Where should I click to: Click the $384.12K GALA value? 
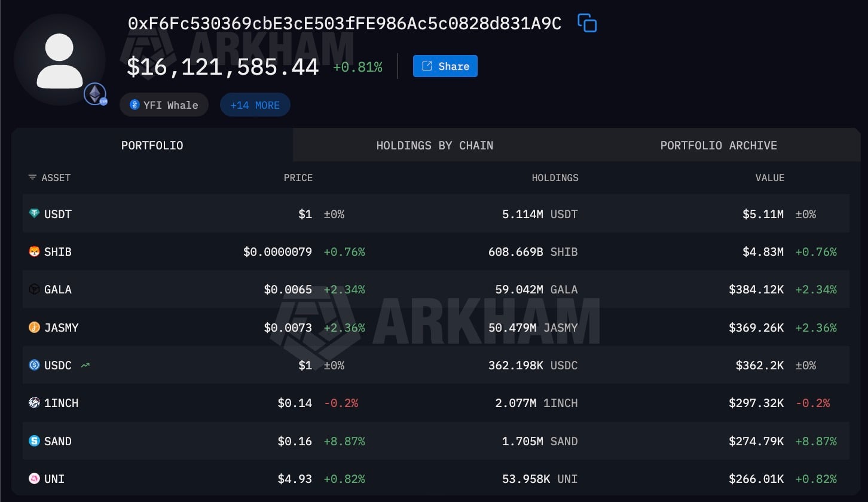pos(756,289)
